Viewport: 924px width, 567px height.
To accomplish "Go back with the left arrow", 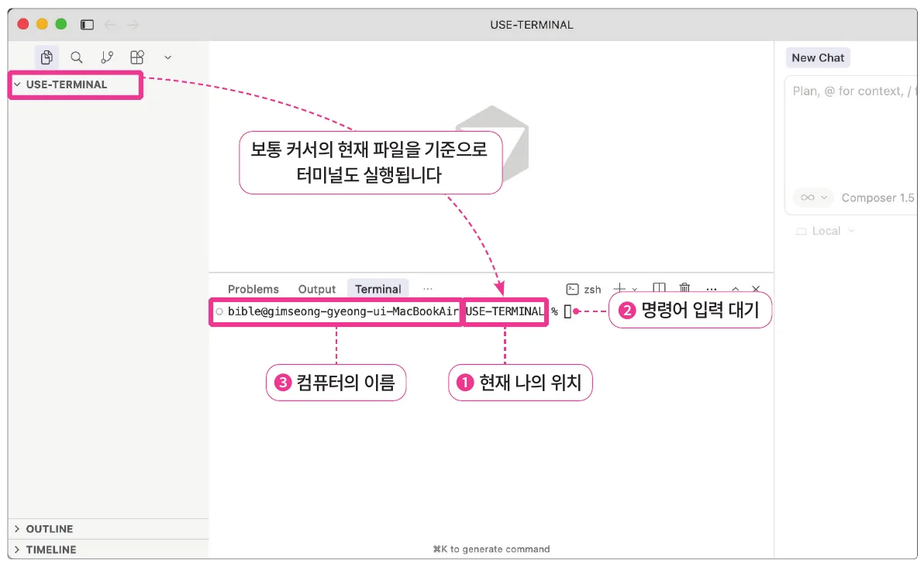I will (x=110, y=25).
